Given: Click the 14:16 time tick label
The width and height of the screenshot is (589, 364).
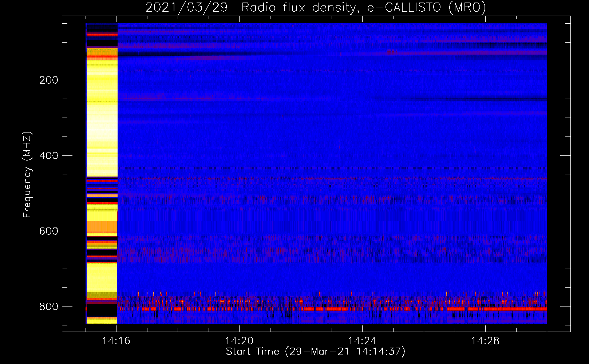Looking at the screenshot, I should pos(116,341).
